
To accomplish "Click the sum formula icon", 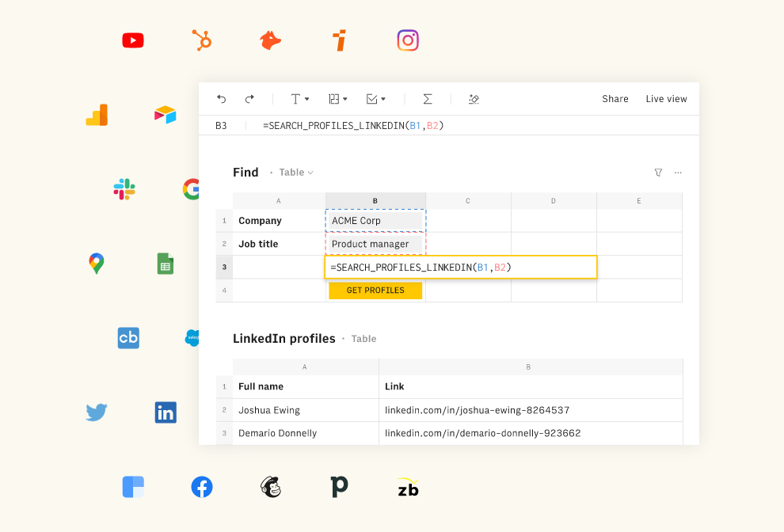I will [428, 99].
